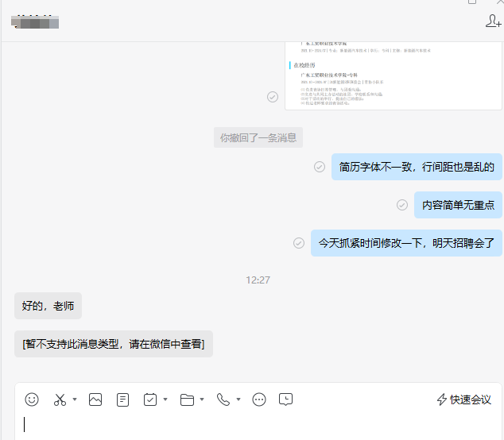Open the add member icon
Image resolution: width=504 pixels, height=440 pixels.
coord(493,21)
